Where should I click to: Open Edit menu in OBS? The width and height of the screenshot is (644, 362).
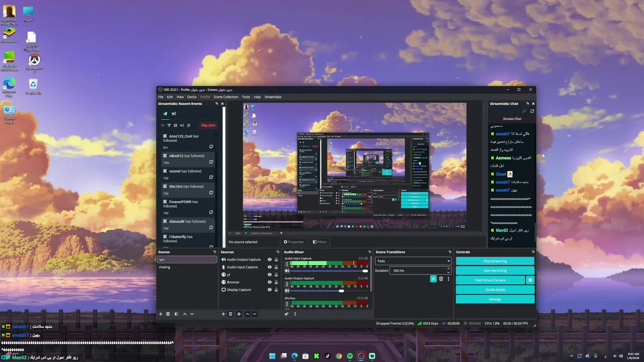pyautogui.click(x=170, y=97)
